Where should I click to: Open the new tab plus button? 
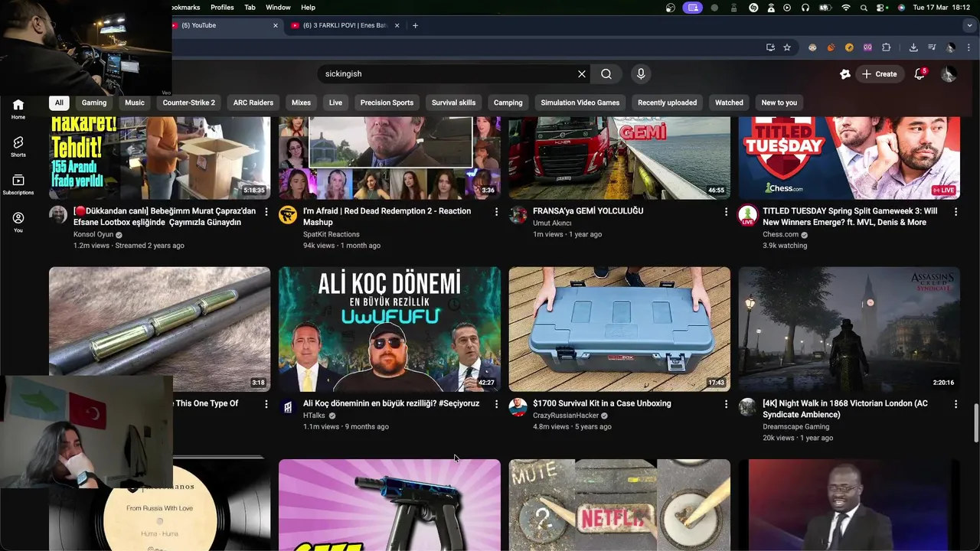(415, 25)
